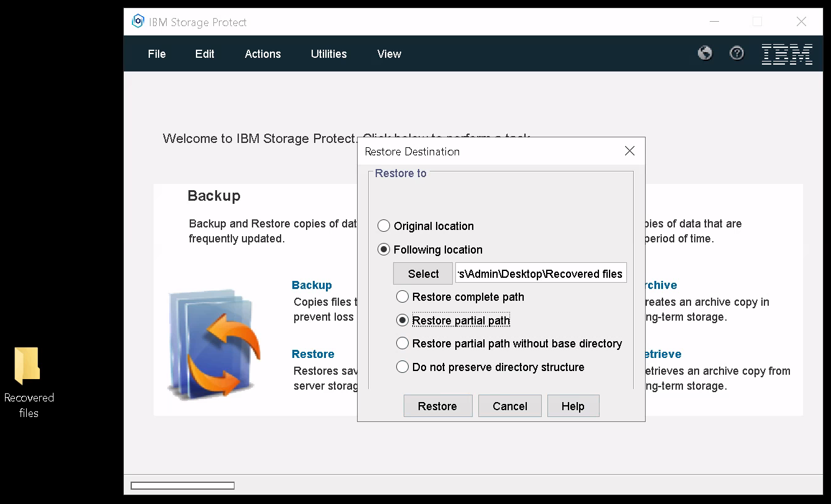Click the Select button to browse a location
The width and height of the screenshot is (831, 504).
click(x=423, y=273)
